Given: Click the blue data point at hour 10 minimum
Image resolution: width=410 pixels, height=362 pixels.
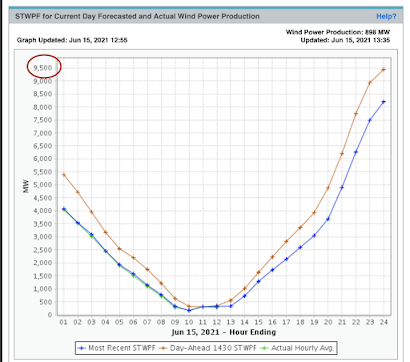Looking at the screenshot, I should tap(189, 310).
